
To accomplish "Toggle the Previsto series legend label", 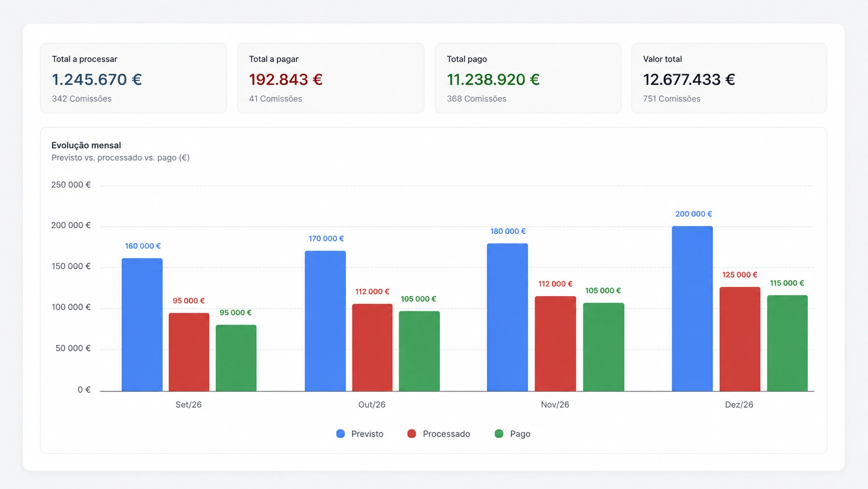I will coord(367,434).
